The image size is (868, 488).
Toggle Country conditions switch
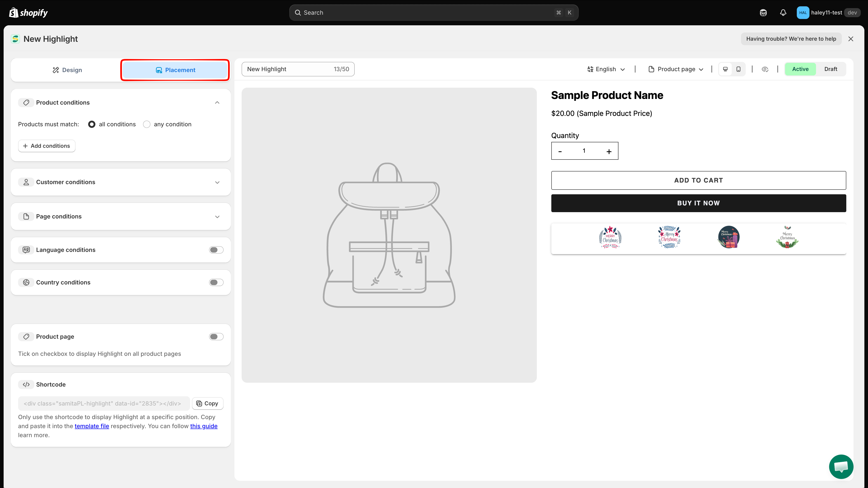[216, 283]
